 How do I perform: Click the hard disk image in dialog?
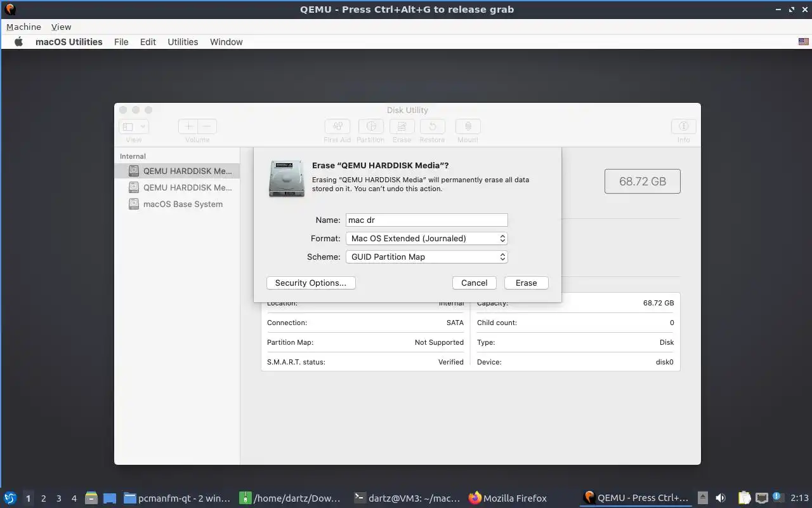point(287,178)
